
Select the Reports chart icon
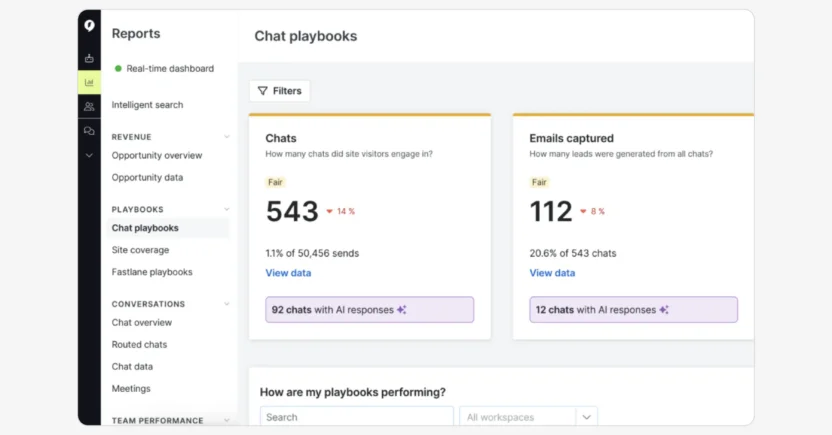89,82
